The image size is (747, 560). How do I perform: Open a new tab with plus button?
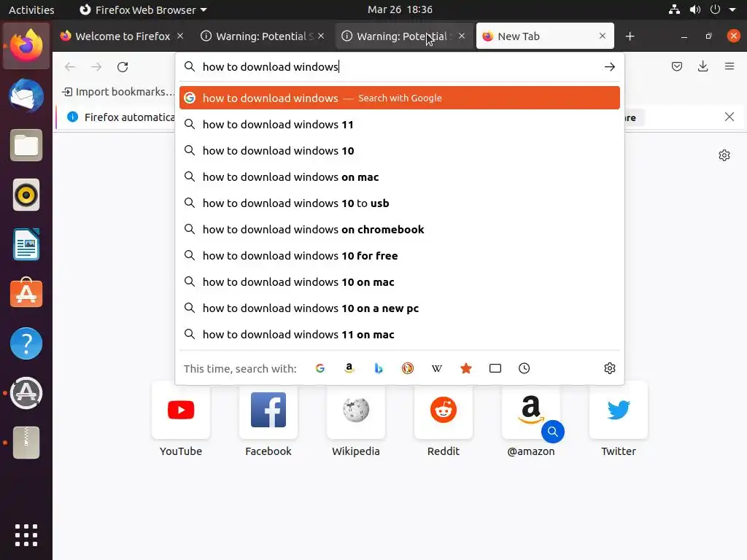coord(630,36)
